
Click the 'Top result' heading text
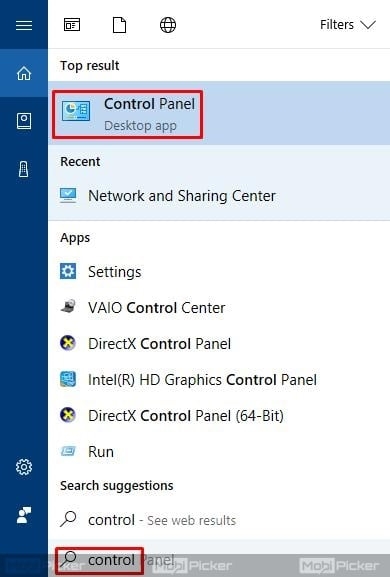pyautogui.click(x=90, y=66)
